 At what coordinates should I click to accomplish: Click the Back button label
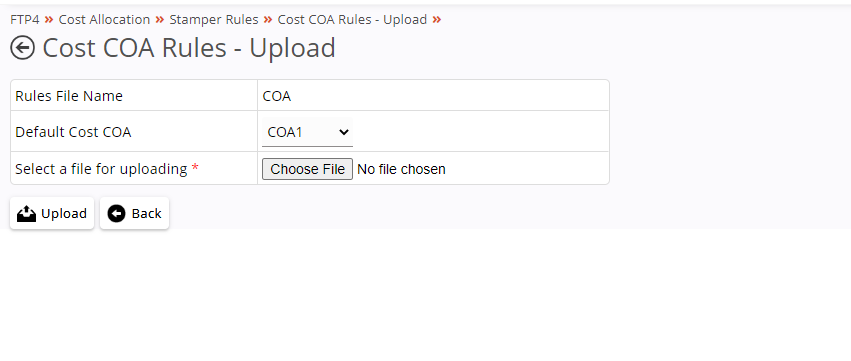(147, 214)
